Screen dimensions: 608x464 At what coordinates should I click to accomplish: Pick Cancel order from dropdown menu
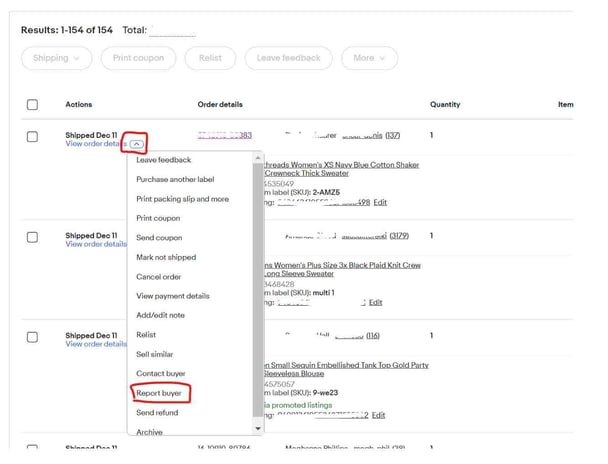pyautogui.click(x=160, y=277)
